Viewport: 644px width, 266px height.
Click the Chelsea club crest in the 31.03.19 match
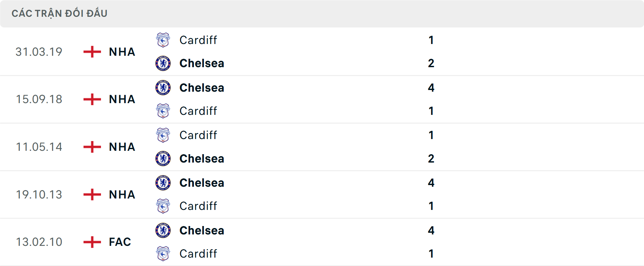[x=163, y=63]
